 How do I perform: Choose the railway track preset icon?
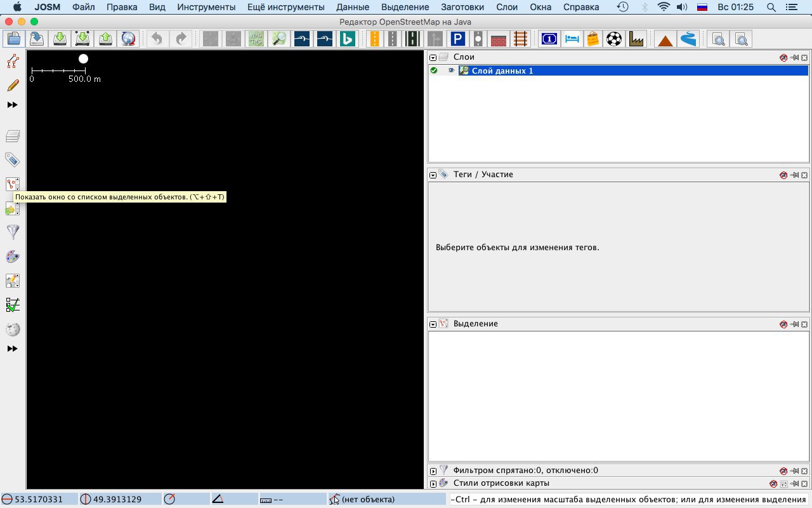click(521, 39)
